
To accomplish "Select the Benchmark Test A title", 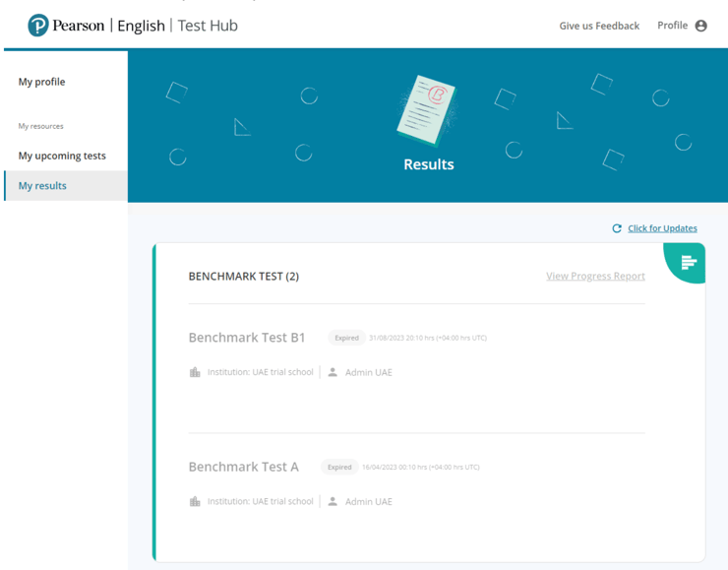I will [243, 467].
